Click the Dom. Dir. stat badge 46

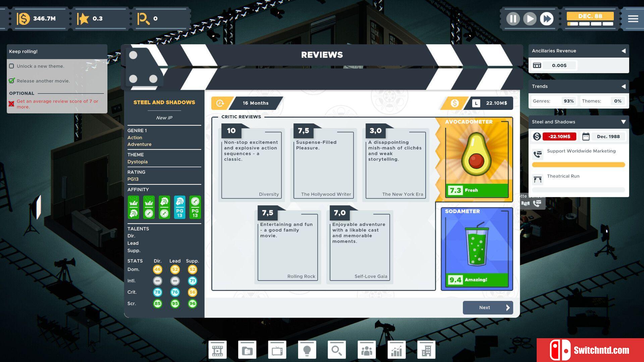pos(157,269)
